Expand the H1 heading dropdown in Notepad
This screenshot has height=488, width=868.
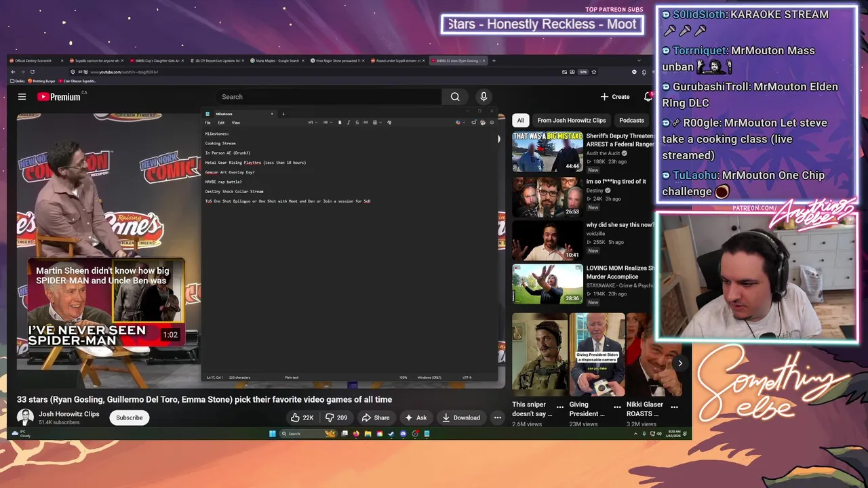coord(312,123)
